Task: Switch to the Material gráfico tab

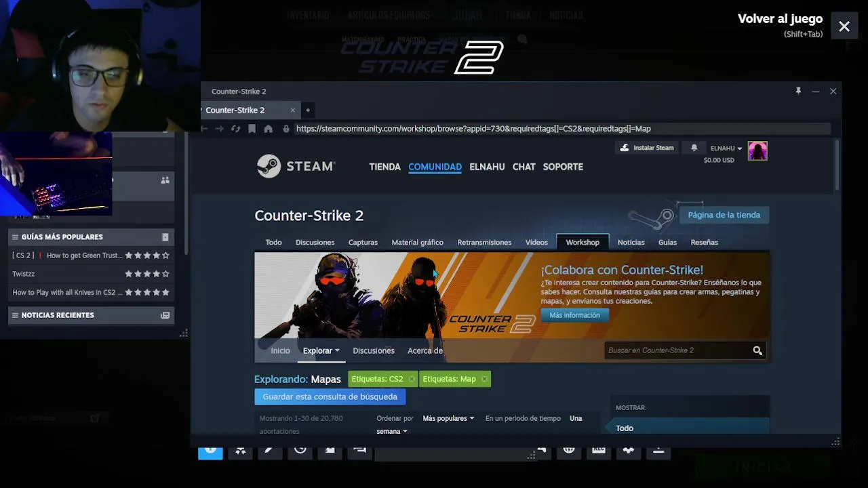Action: pyautogui.click(x=417, y=242)
